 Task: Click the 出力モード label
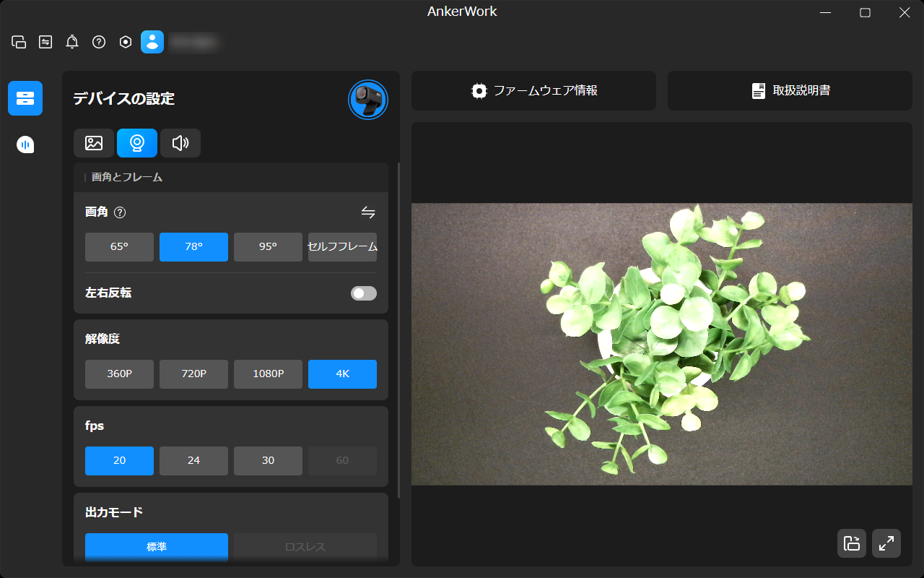tap(114, 512)
